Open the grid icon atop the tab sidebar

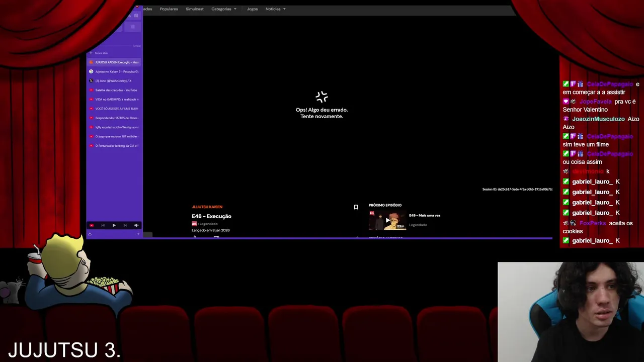coord(136,16)
